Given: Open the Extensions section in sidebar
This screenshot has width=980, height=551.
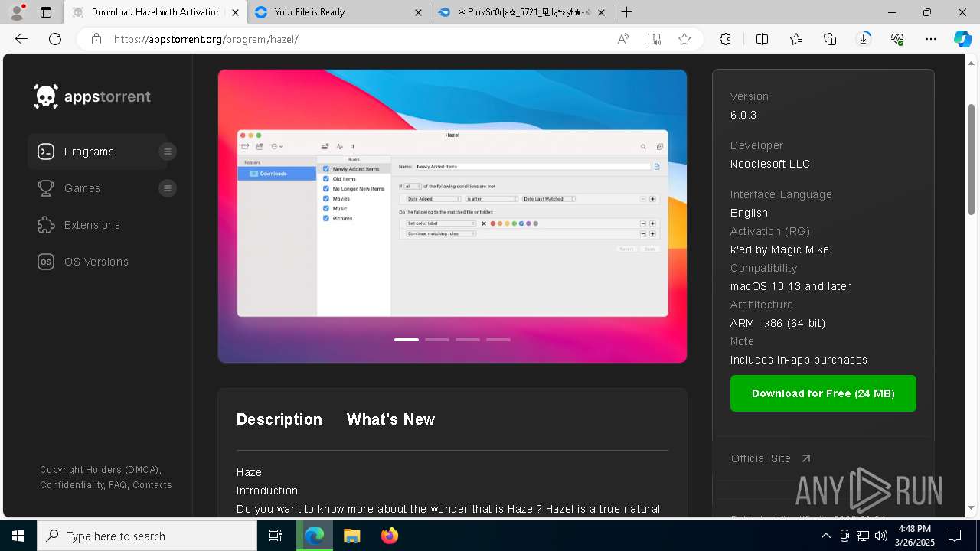Looking at the screenshot, I should coord(92,225).
